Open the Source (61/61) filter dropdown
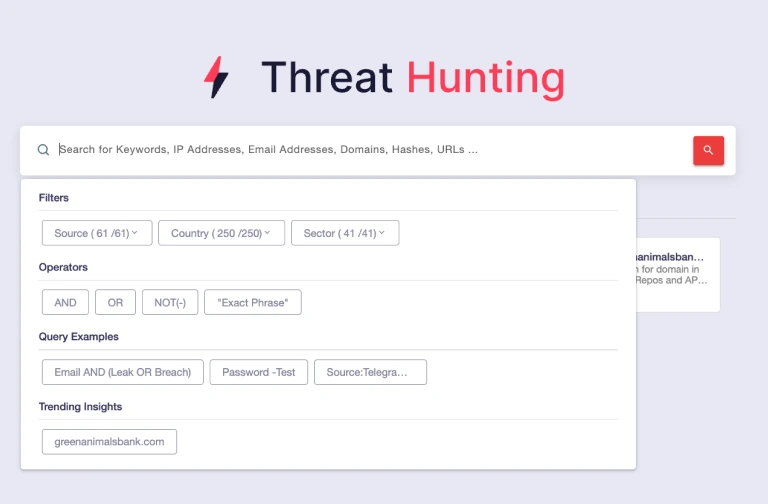The width and height of the screenshot is (768, 504). (x=97, y=233)
